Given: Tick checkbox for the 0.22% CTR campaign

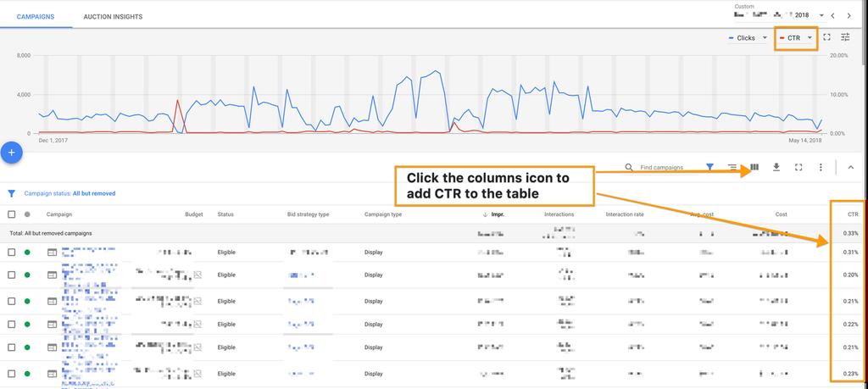Looking at the screenshot, I should 12,325.
